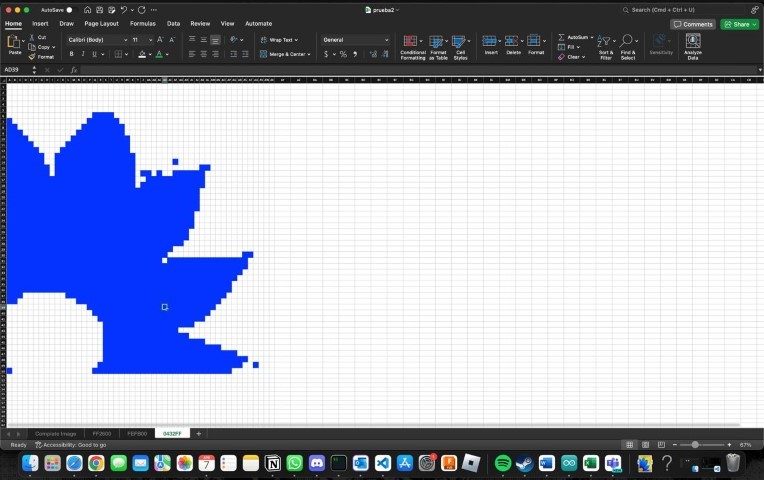764x480 pixels.
Task: Click the Format painter brush icon
Action: pyautogui.click(x=32, y=57)
